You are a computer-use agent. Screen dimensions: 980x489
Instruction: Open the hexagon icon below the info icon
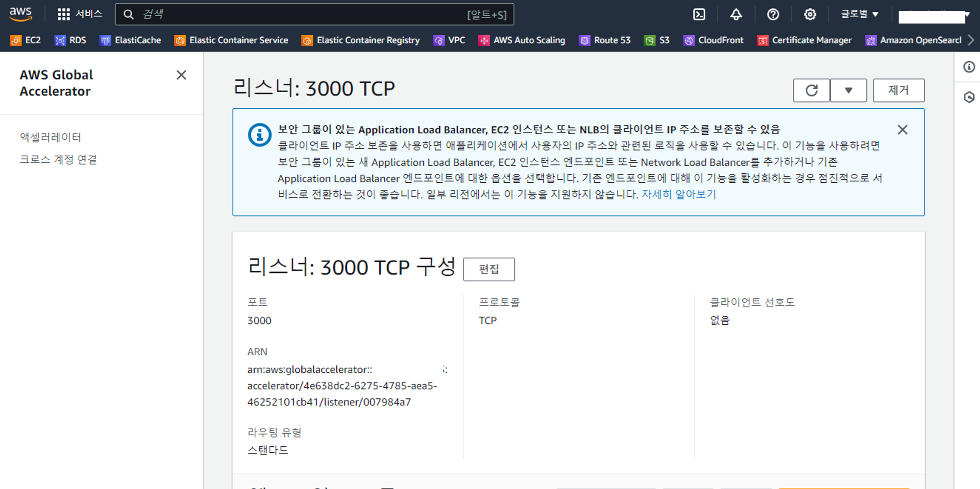pyautogui.click(x=969, y=97)
